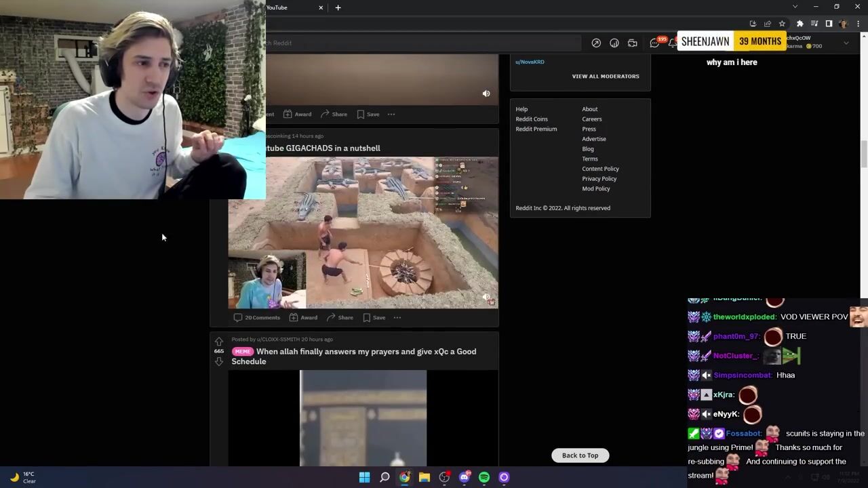Screen dimensions: 868x488
Task: Share the top video post
Action: click(334, 114)
